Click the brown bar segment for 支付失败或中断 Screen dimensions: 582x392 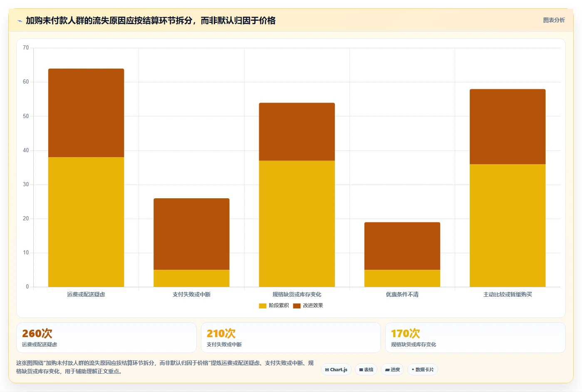pyautogui.click(x=191, y=234)
